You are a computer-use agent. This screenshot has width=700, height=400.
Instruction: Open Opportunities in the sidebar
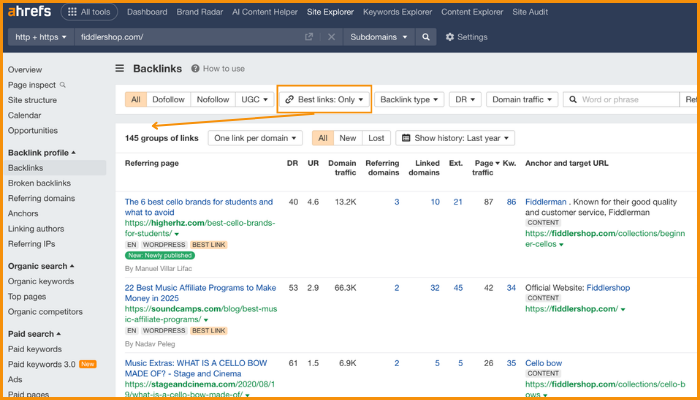(33, 130)
